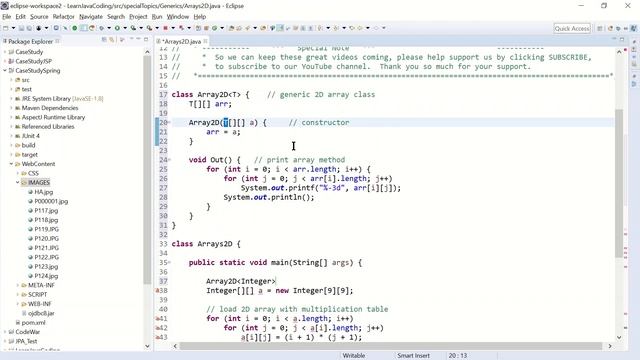Open the Navigate menu

[91, 17]
